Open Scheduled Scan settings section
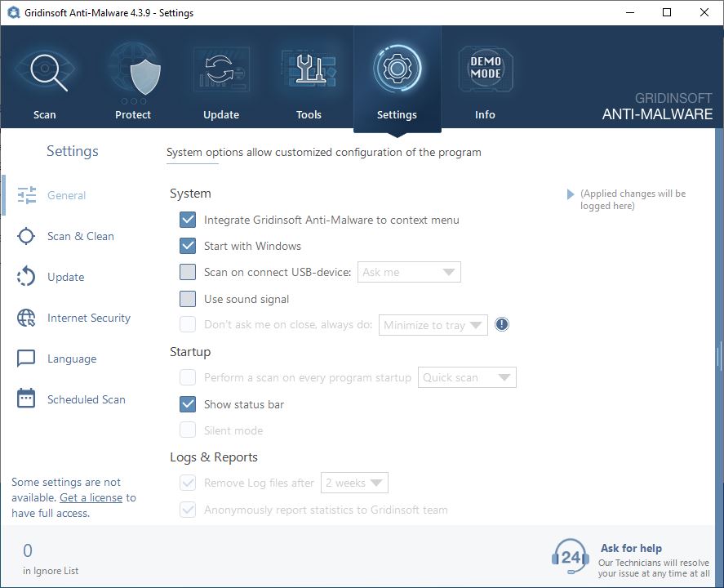The image size is (724, 588). (x=87, y=399)
